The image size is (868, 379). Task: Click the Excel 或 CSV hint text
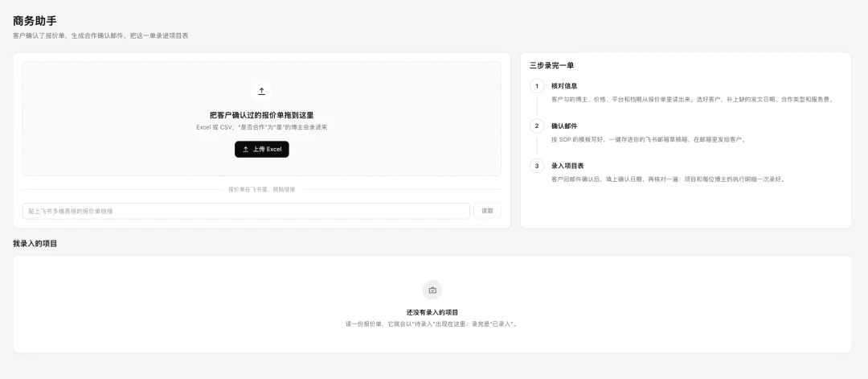click(x=261, y=127)
